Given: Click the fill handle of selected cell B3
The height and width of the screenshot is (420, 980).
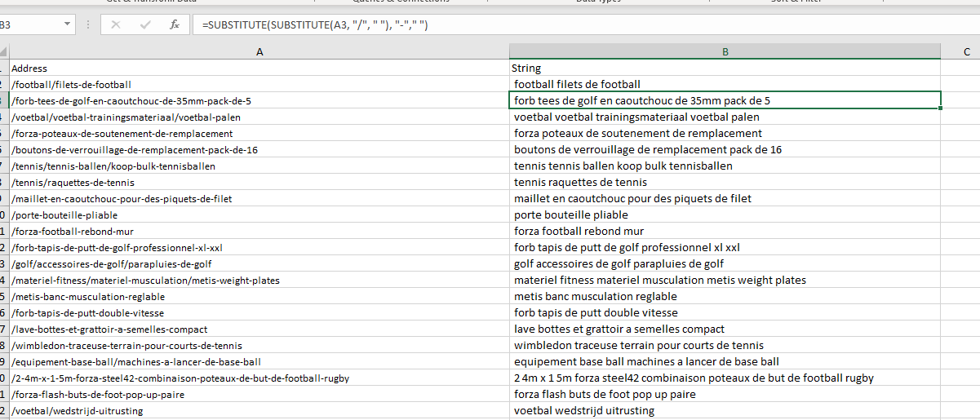Looking at the screenshot, I should [941, 108].
